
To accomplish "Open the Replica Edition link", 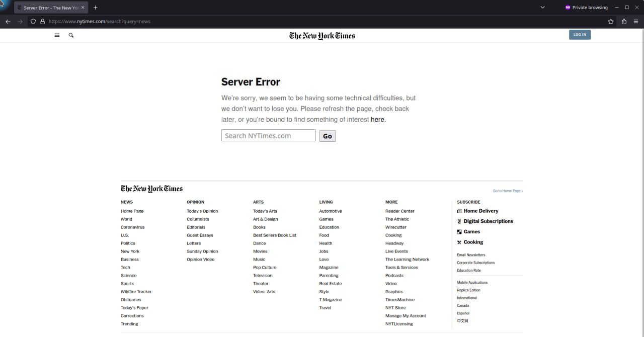I will pos(468,290).
